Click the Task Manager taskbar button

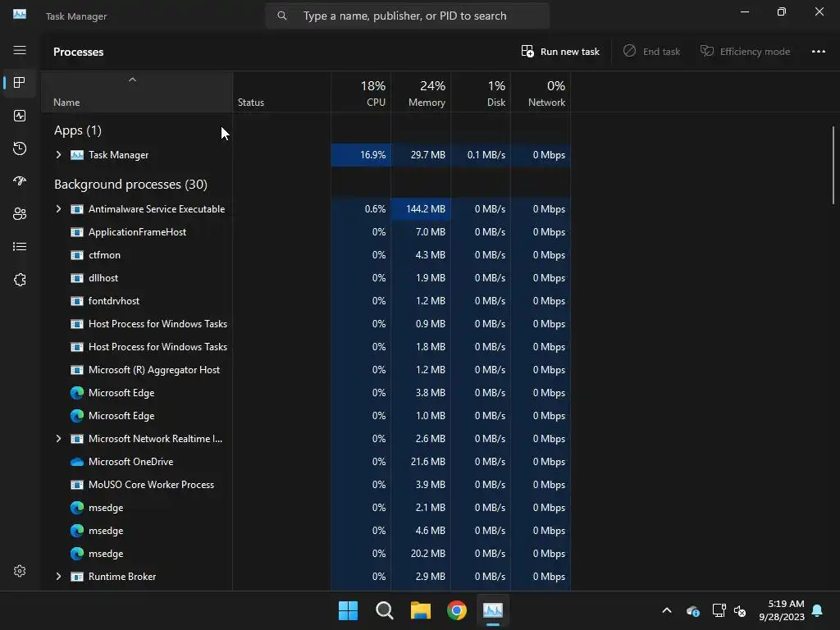tap(493, 610)
